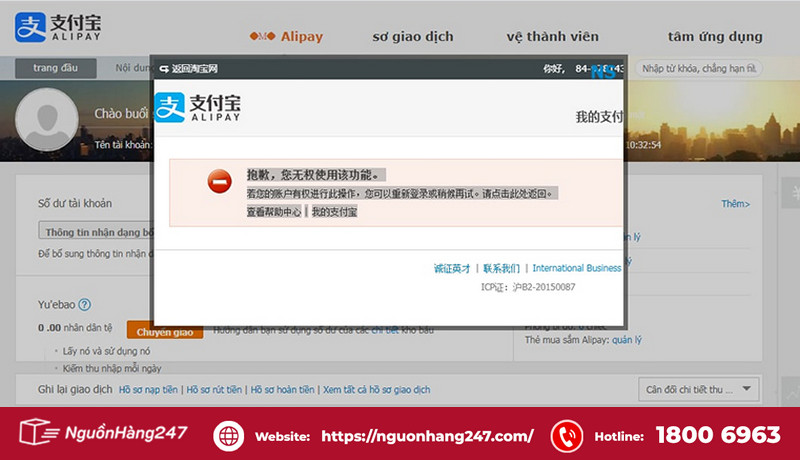This screenshot has height=460, width=800.
Task: Click the quản lý link beside Thẻ mua sắm Alipay
Action: pos(627,340)
